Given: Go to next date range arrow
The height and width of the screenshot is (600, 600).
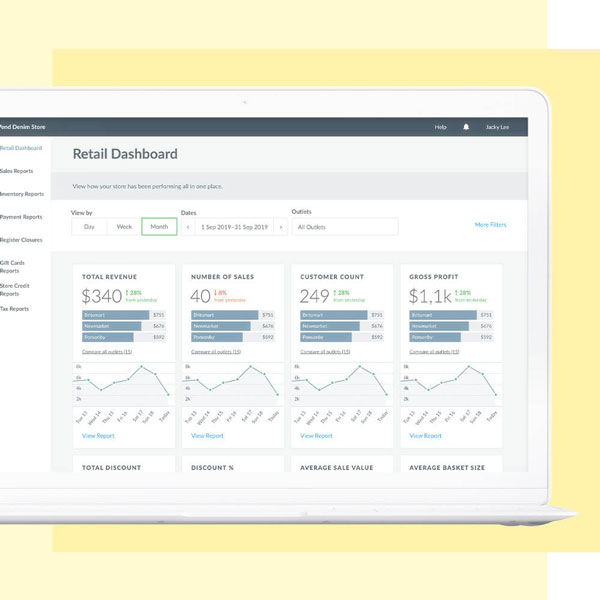Looking at the screenshot, I should 281,227.
